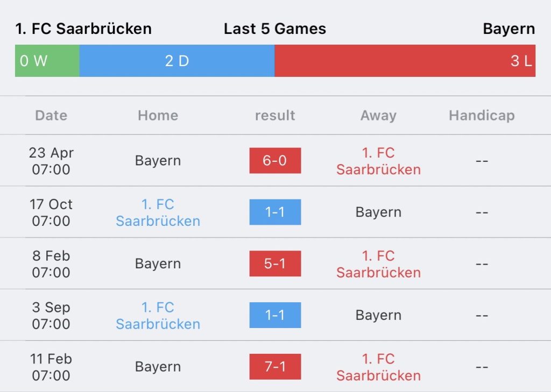Select the 6-0 result badge
551x392 pixels.
click(x=275, y=161)
